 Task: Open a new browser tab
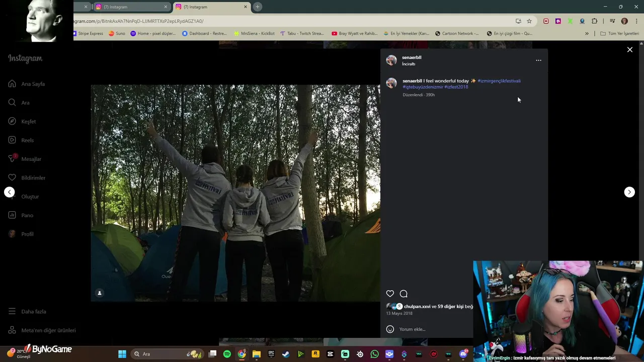(257, 7)
